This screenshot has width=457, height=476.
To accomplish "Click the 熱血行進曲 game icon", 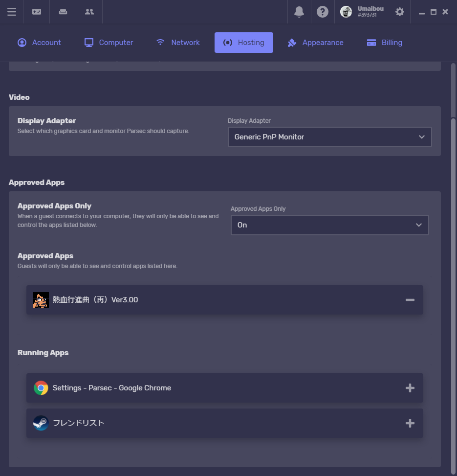I will 41,300.
